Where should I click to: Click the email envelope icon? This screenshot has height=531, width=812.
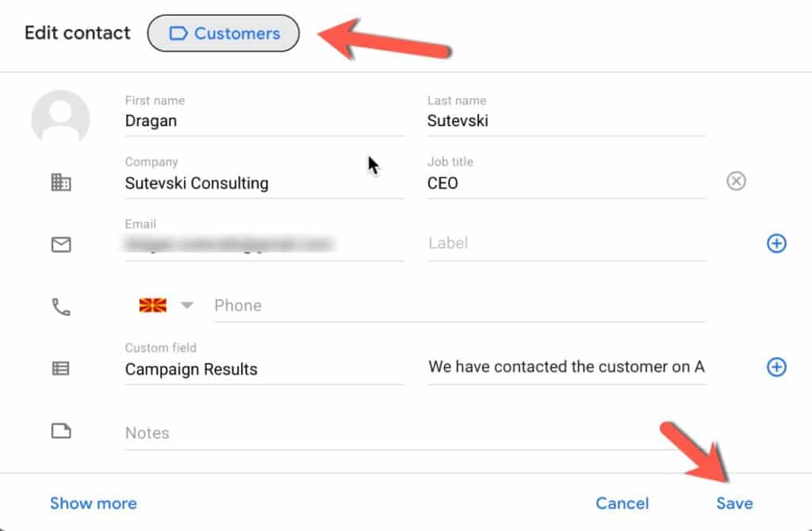click(x=61, y=245)
